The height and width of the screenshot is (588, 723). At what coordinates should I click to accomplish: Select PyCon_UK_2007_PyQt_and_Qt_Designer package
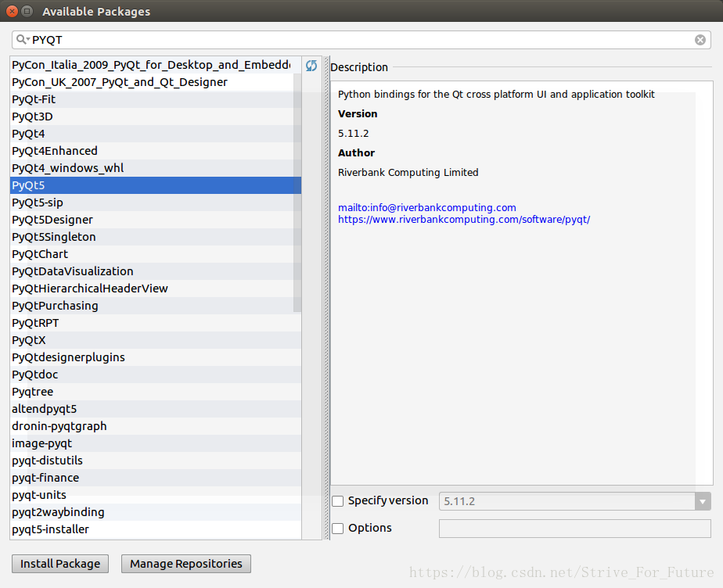click(156, 82)
